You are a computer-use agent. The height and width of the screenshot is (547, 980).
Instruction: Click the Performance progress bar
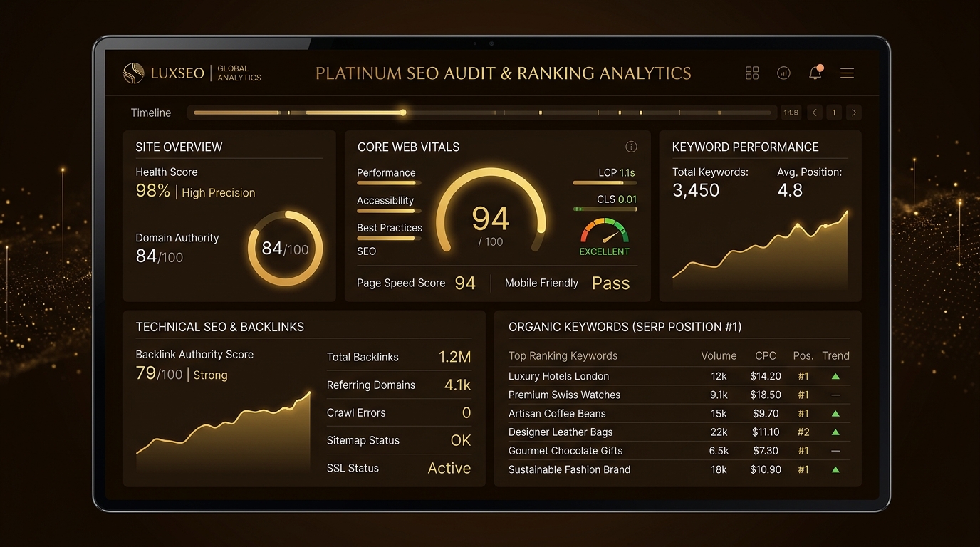389,184
